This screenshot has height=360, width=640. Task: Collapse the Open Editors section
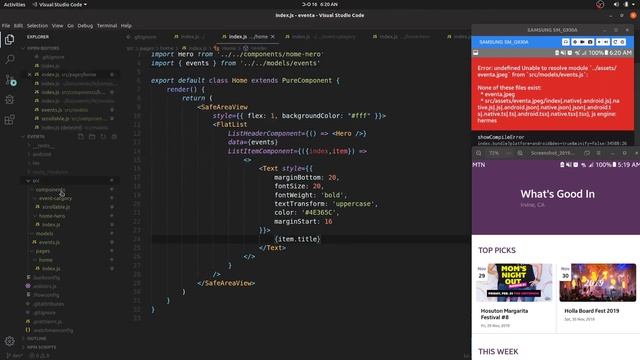coord(43,48)
